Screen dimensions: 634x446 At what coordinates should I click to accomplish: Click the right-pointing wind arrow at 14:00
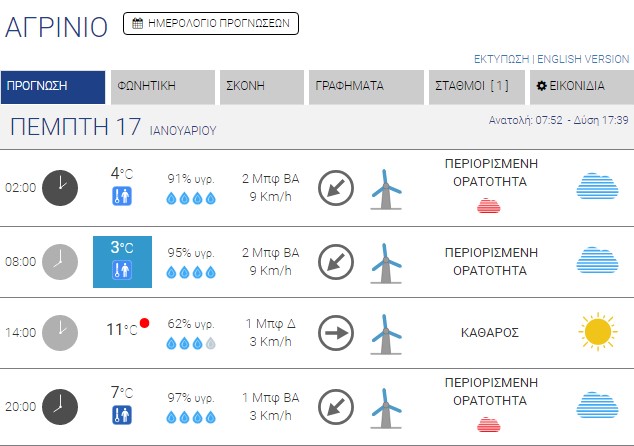pos(335,332)
